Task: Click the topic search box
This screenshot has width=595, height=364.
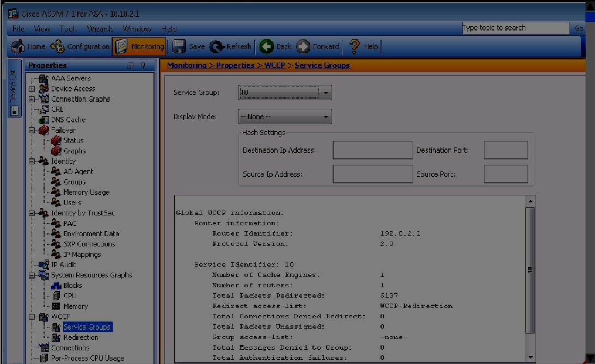Action: pyautogui.click(x=516, y=28)
